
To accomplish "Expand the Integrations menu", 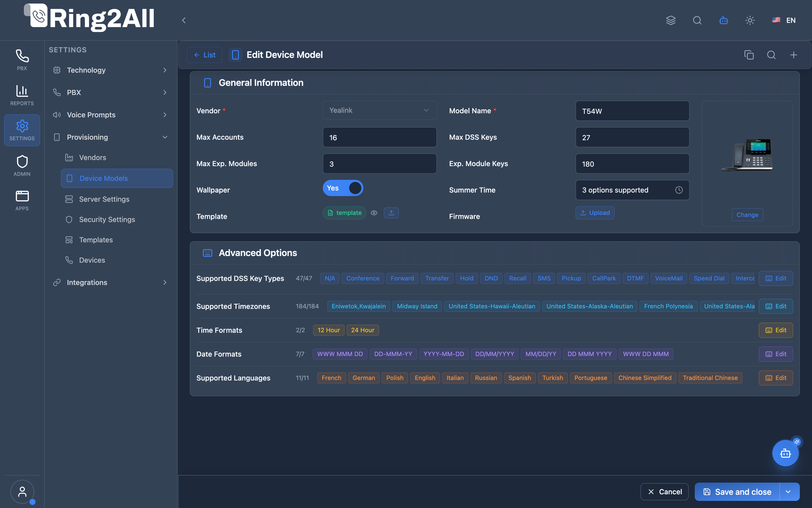I will (110, 282).
